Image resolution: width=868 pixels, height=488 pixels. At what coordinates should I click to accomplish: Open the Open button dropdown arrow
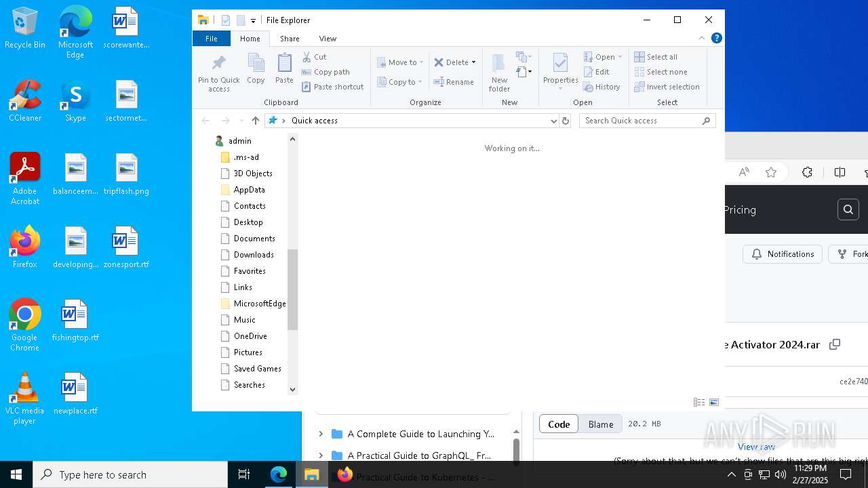click(620, 57)
